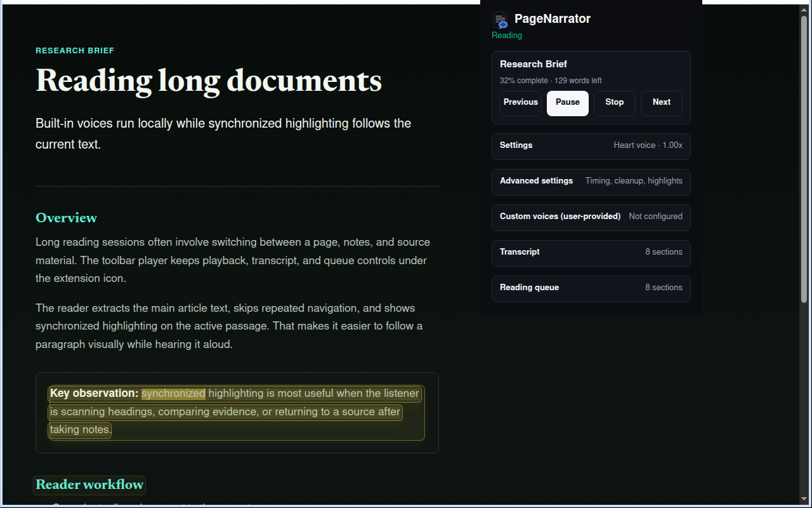The image size is (812, 508).
Task: Click the 'Built-in voices run locally' subtitle
Action: (x=223, y=134)
